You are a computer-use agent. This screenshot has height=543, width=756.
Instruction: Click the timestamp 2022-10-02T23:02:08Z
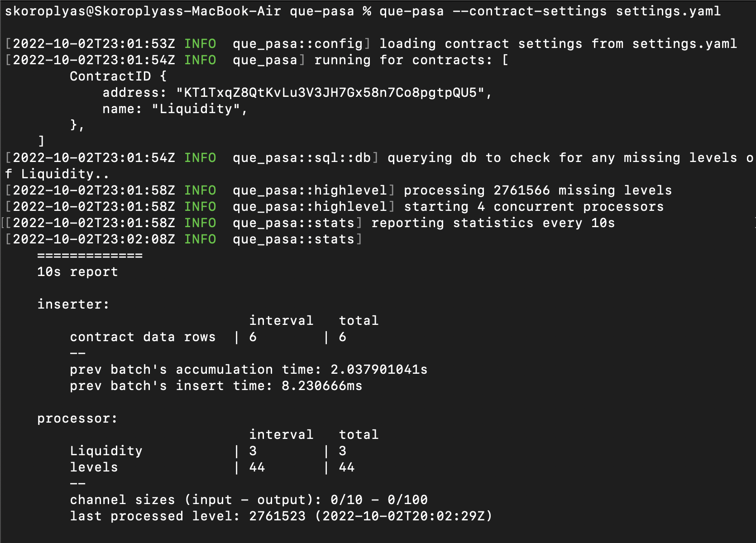click(94, 239)
